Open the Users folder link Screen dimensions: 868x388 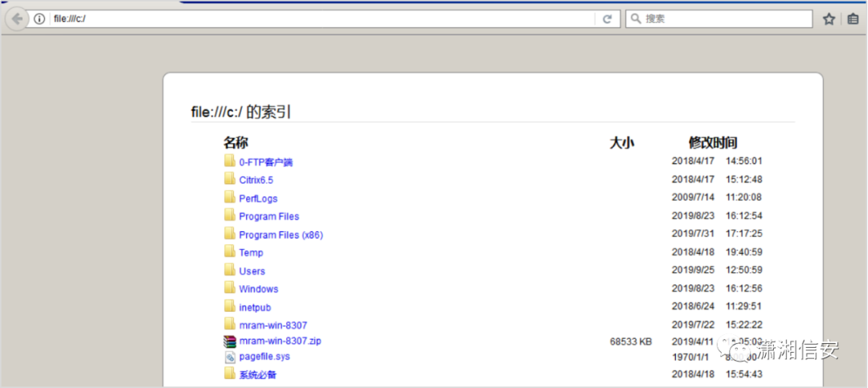click(252, 272)
